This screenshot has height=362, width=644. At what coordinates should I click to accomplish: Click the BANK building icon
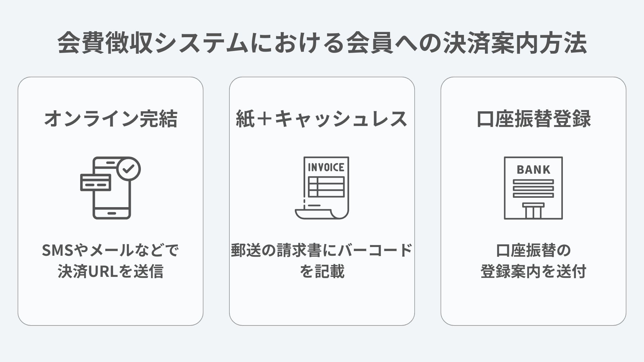(x=533, y=188)
